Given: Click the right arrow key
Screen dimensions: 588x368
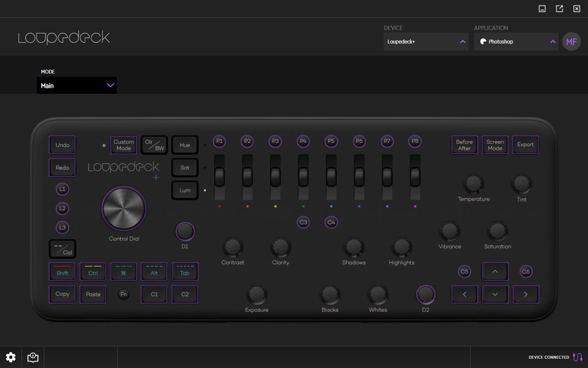Looking at the screenshot, I should 526,294.
